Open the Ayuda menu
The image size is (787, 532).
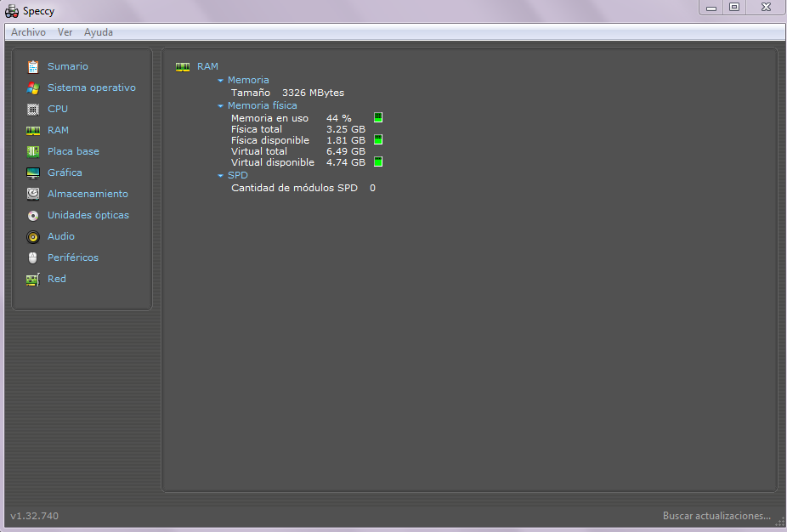[99, 32]
